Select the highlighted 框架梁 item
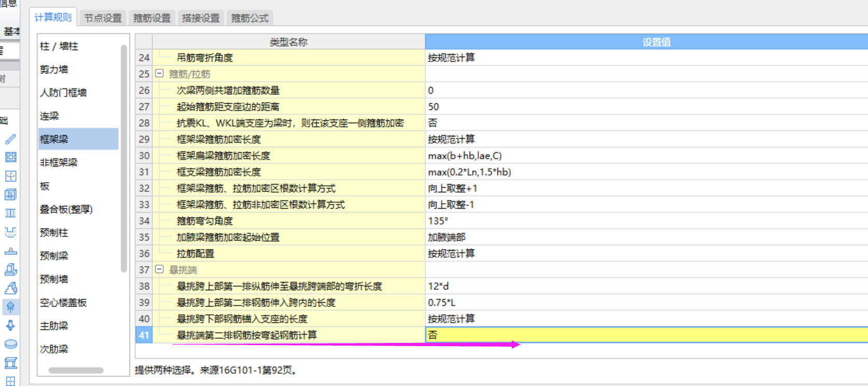The image size is (868, 386). click(78, 139)
